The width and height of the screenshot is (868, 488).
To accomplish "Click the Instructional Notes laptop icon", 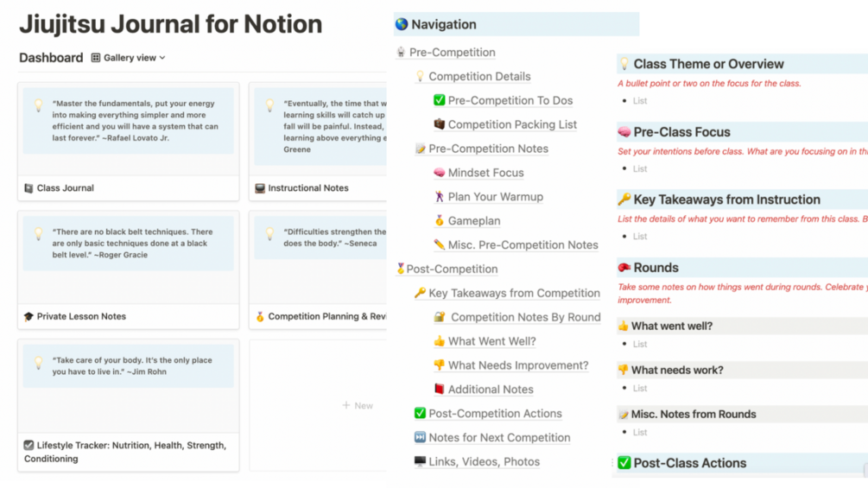I will tap(259, 187).
